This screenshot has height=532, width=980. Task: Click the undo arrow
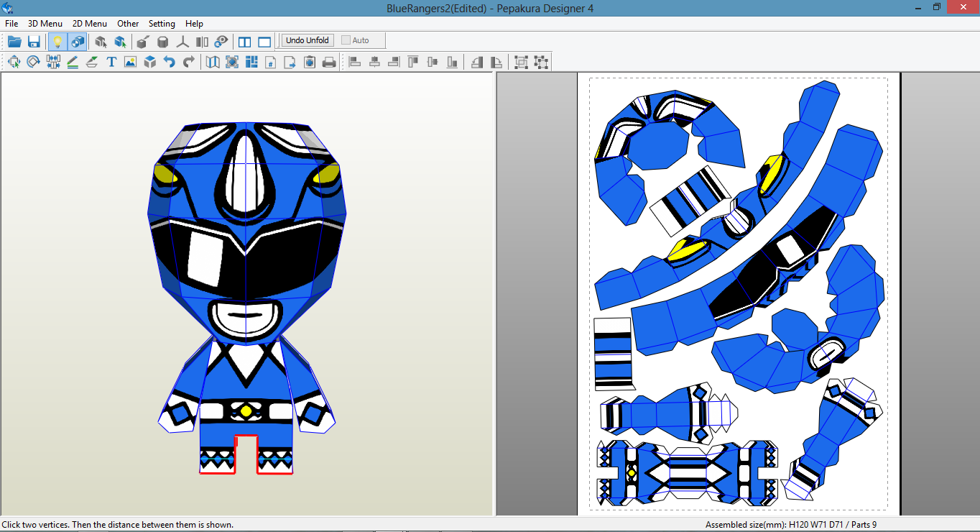click(x=169, y=62)
